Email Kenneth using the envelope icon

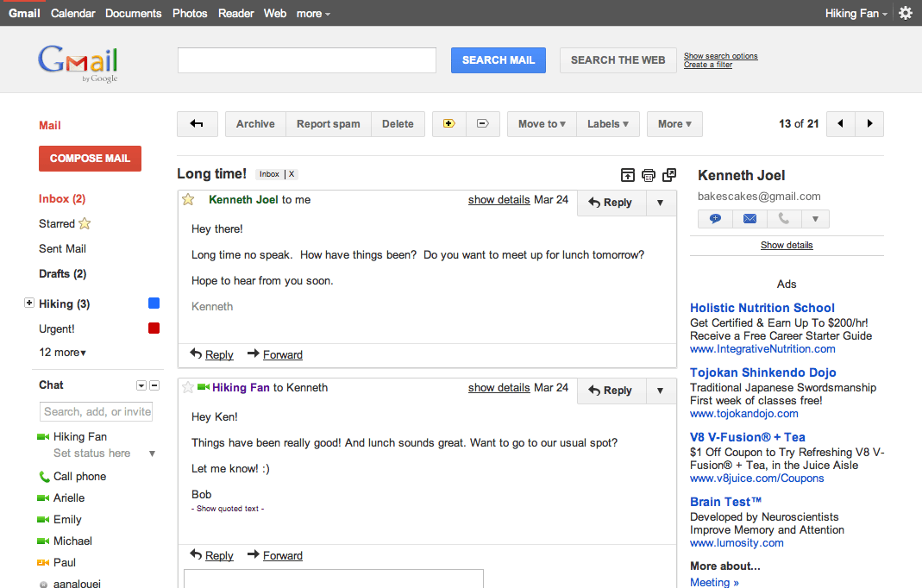(749, 218)
